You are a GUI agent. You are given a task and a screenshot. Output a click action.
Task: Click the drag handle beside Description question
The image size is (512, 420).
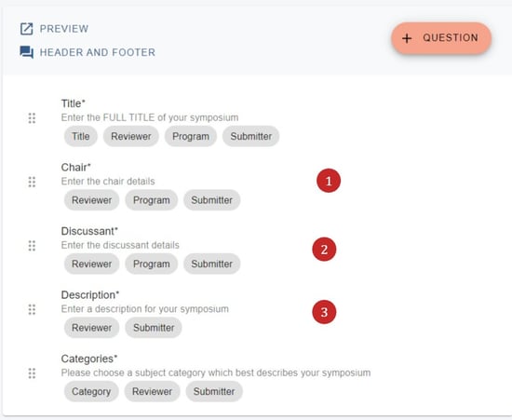click(x=32, y=309)
